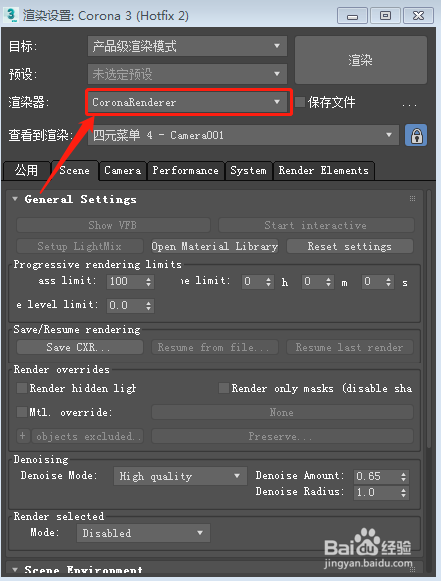Click the Denoise Radius spinner arrows

pyautogui.click(x=404, y=492)
